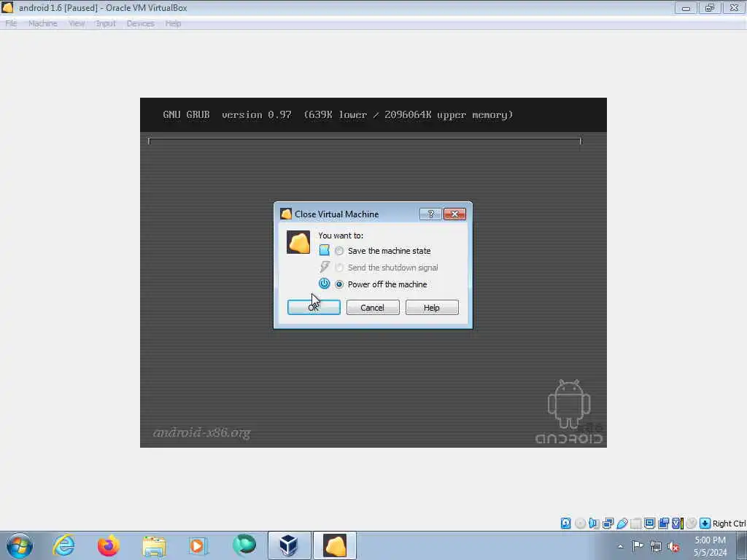Open Windows Media Player from taskbar
The height and width of the screenshot is (560, 747).
(198, 545)
